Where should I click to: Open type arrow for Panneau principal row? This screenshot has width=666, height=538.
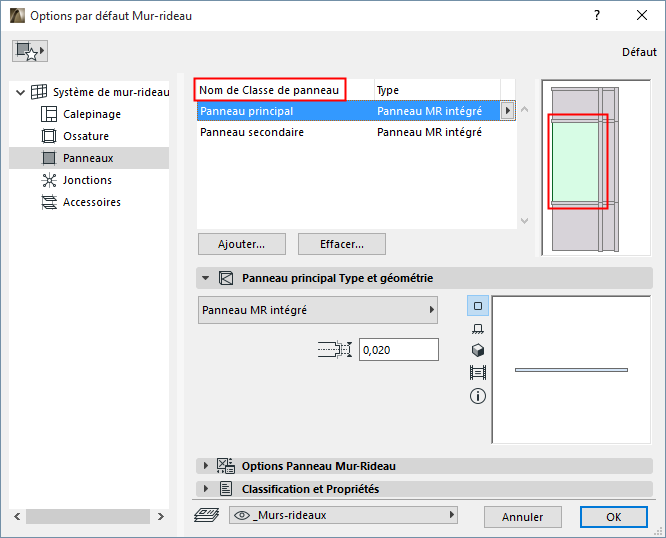pos(508,111)
